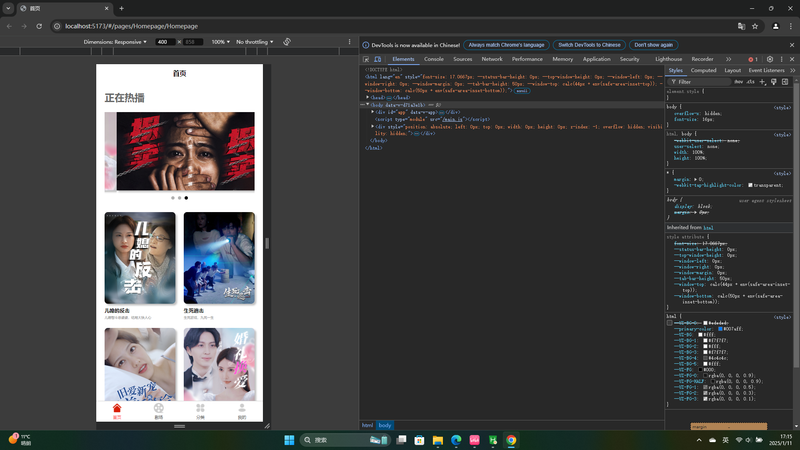Expand the div id app node
Screen dimensions: 800x450
click(372, 112)
